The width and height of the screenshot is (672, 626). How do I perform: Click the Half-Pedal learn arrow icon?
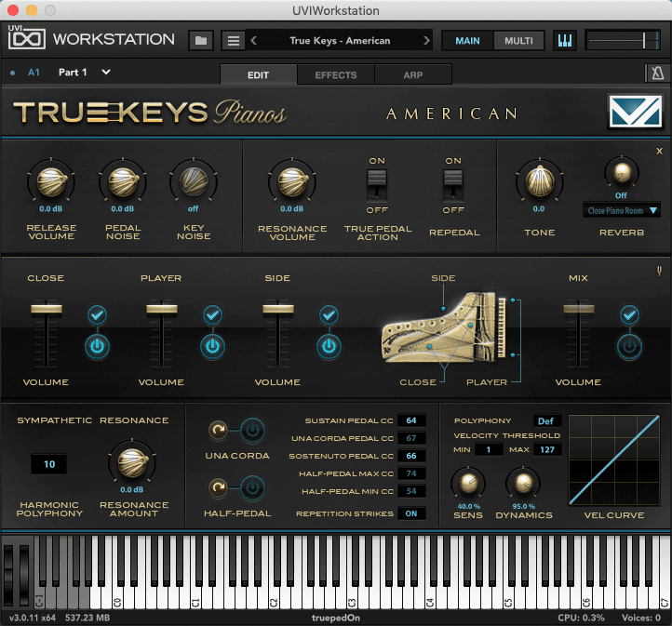(219, 487)
